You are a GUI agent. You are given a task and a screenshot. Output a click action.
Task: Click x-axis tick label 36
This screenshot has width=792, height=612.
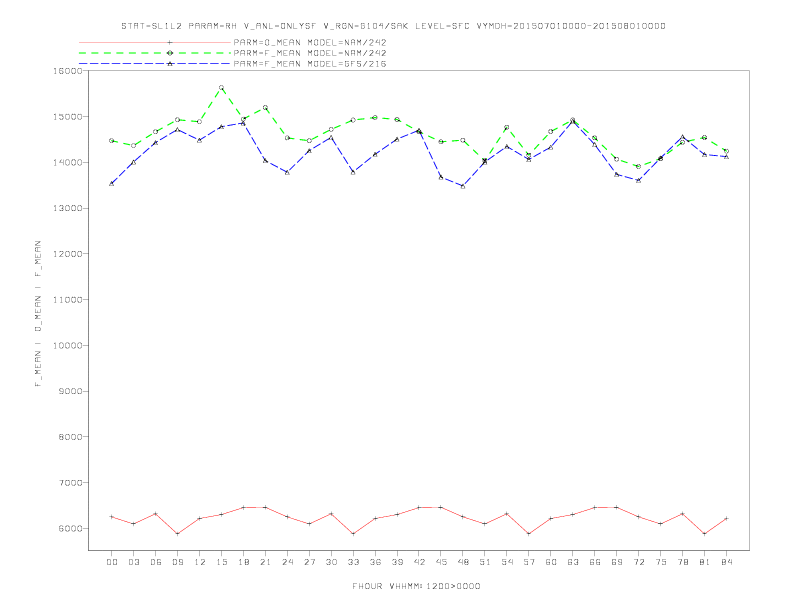point(375,562)
